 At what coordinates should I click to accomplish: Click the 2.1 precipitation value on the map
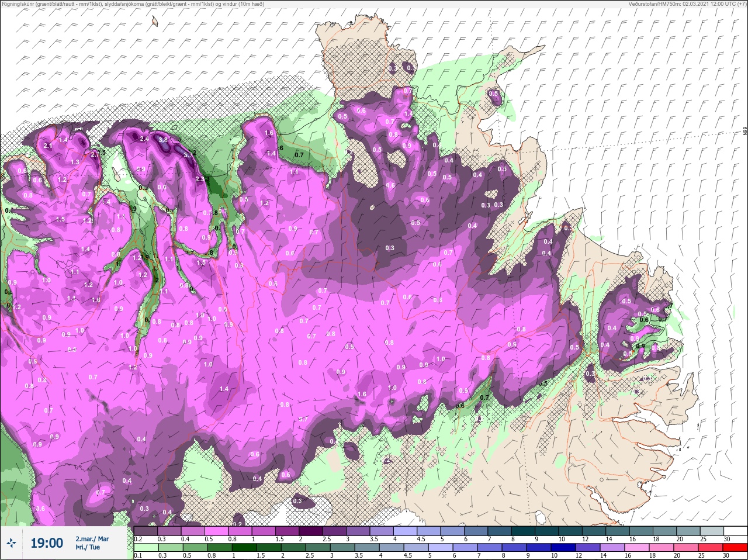(x=49, y=146)
